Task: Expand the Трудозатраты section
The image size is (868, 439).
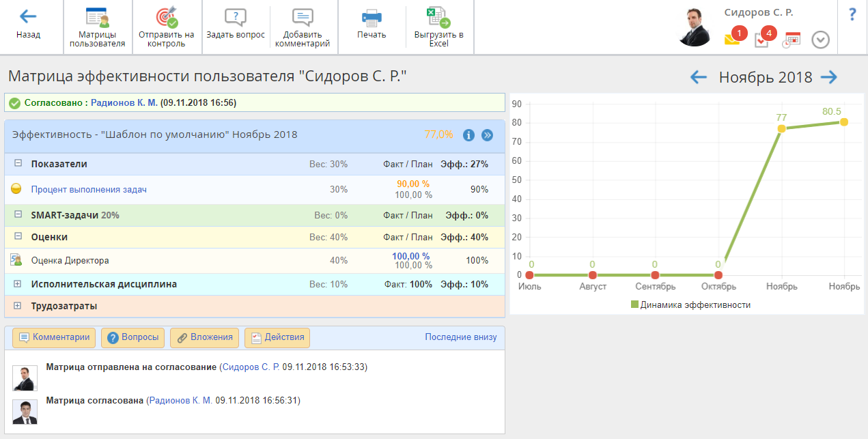Action: pyautogui.click(x=18, y=306)
